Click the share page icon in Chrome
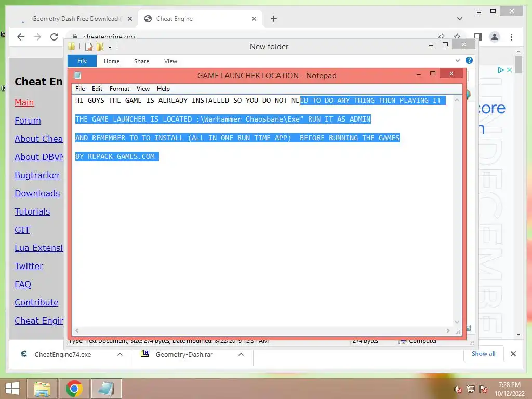 (441, 36)
